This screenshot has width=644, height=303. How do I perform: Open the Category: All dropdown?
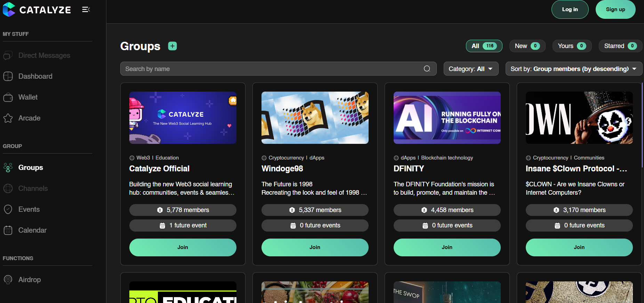471,69
